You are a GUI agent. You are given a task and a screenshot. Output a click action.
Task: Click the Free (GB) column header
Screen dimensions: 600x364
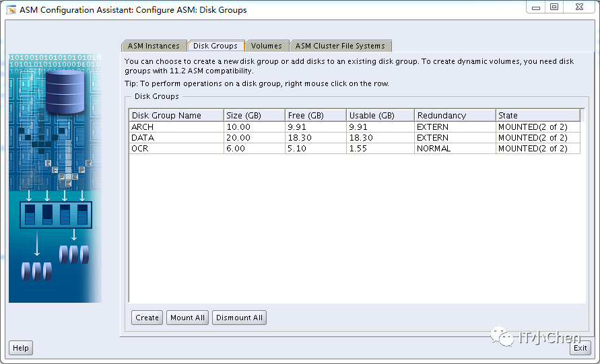click(316, 116)
